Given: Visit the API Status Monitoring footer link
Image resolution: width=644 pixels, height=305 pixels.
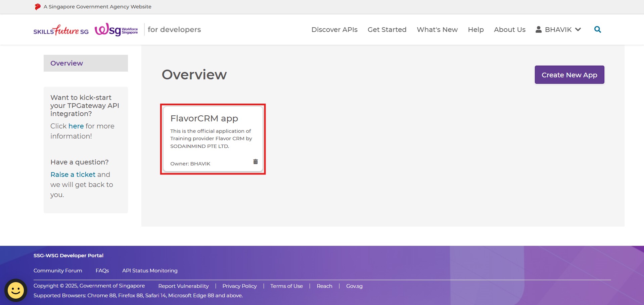Looking at the screenshot, I should click(x=150, y=271).
